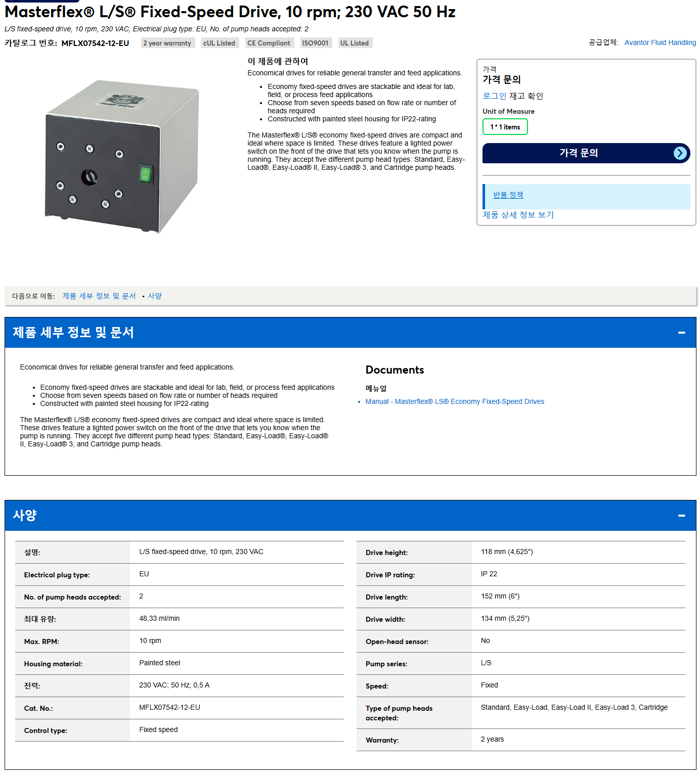Click the 2 year warranty badge
The image size is (700, 780).
point(167,43)
